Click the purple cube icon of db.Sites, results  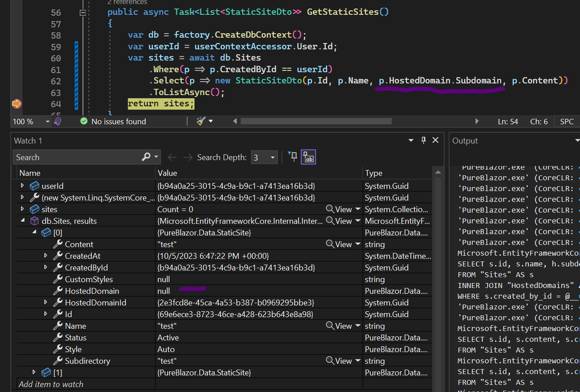[34, 221]
